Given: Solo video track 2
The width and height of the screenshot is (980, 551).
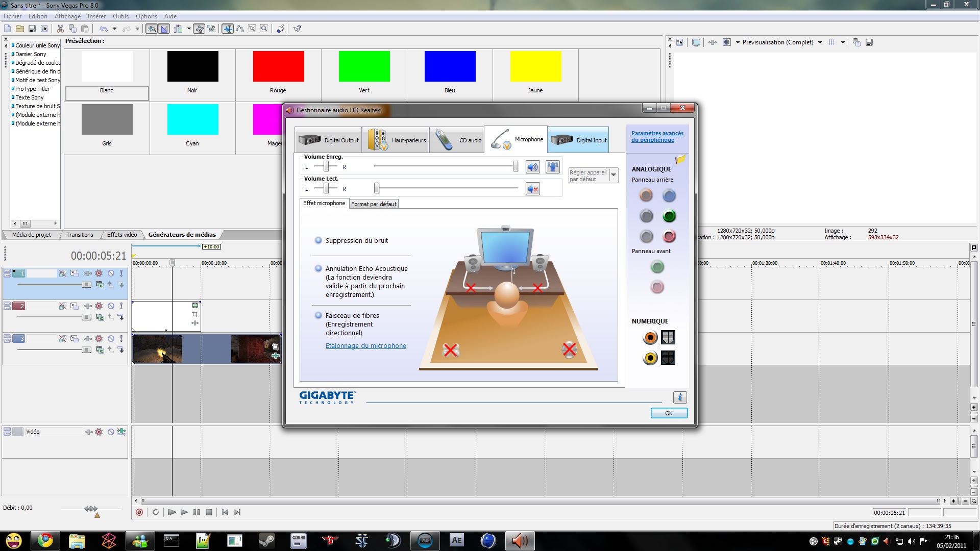Looking at the screenshot, I should [121, 306].
